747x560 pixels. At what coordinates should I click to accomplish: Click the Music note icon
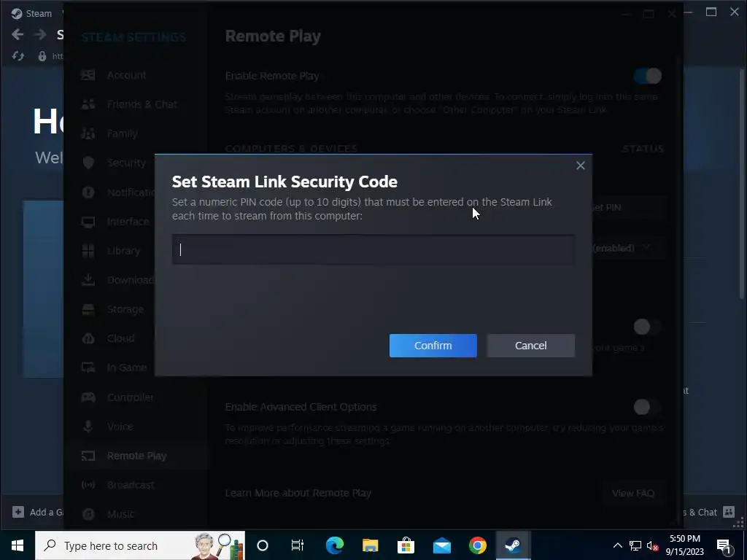tap(88, 514)
